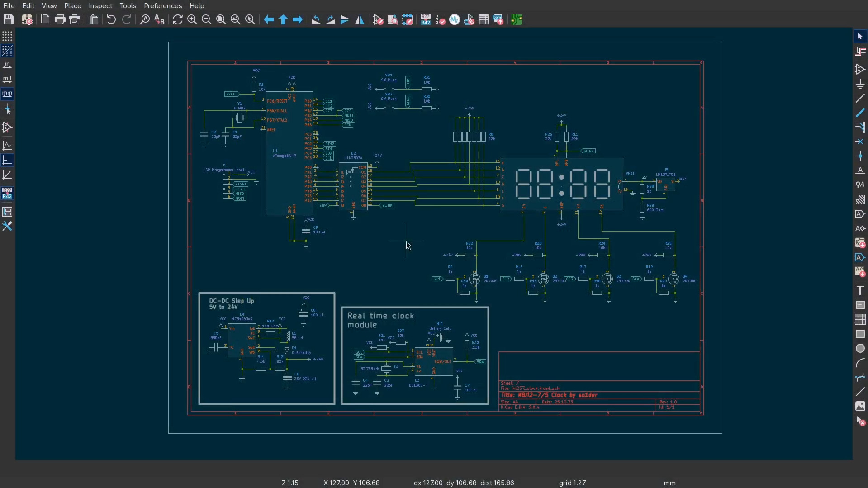Open the Symbol Fields Table
This screenshot has height=488, width=868.
pos(484,19)
